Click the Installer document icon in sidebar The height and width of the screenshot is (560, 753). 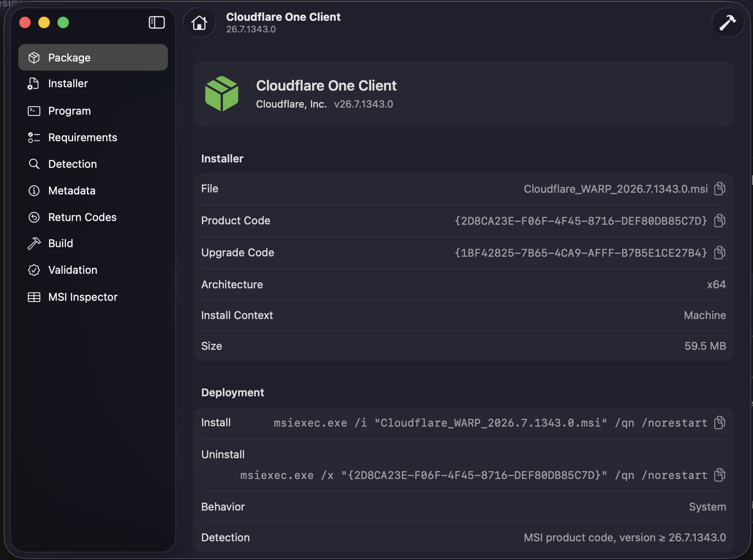tap(33, 84)
